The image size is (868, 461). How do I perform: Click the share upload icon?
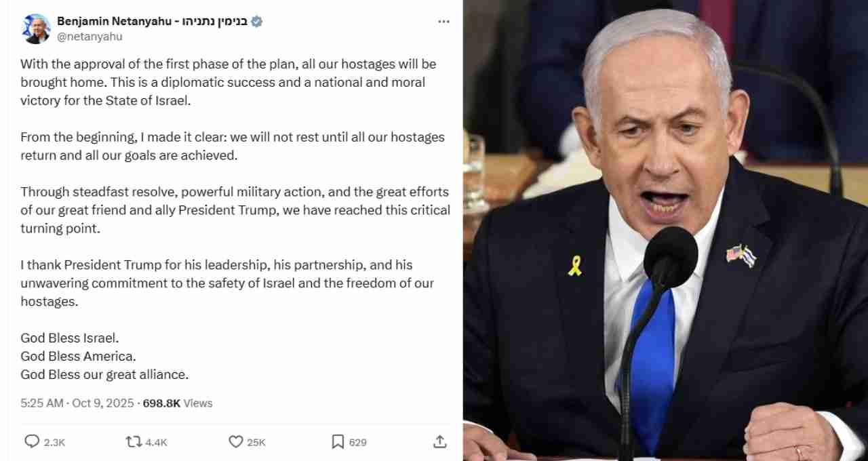pyautogui.click(x=440, y=441)
